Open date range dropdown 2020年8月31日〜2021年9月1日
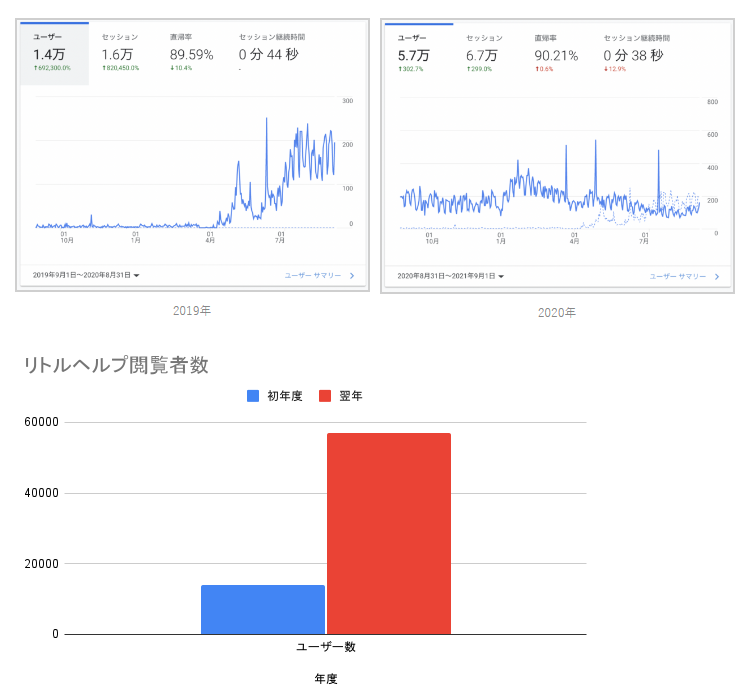 450,276
